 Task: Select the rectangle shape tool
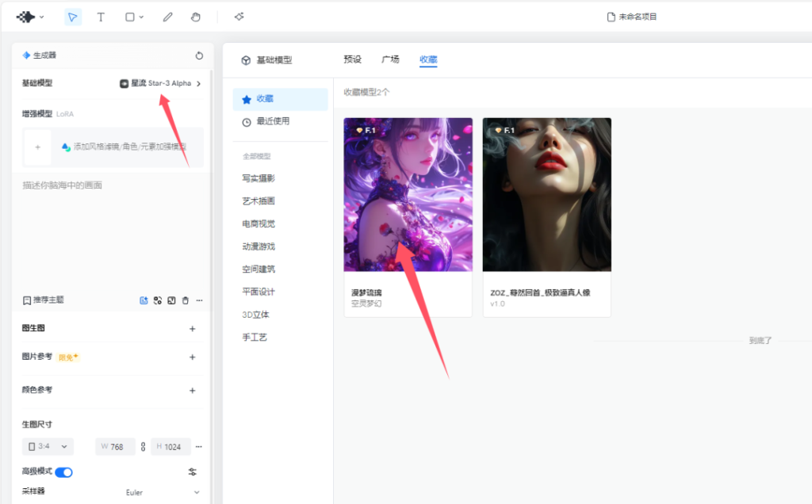pyautogui.click(x=130, y=17)
